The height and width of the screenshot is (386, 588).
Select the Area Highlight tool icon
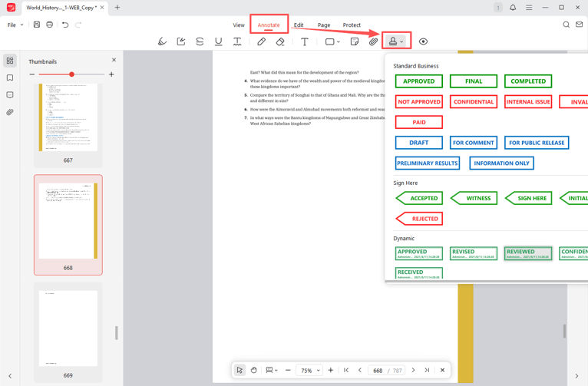click(x=181, y=41)
